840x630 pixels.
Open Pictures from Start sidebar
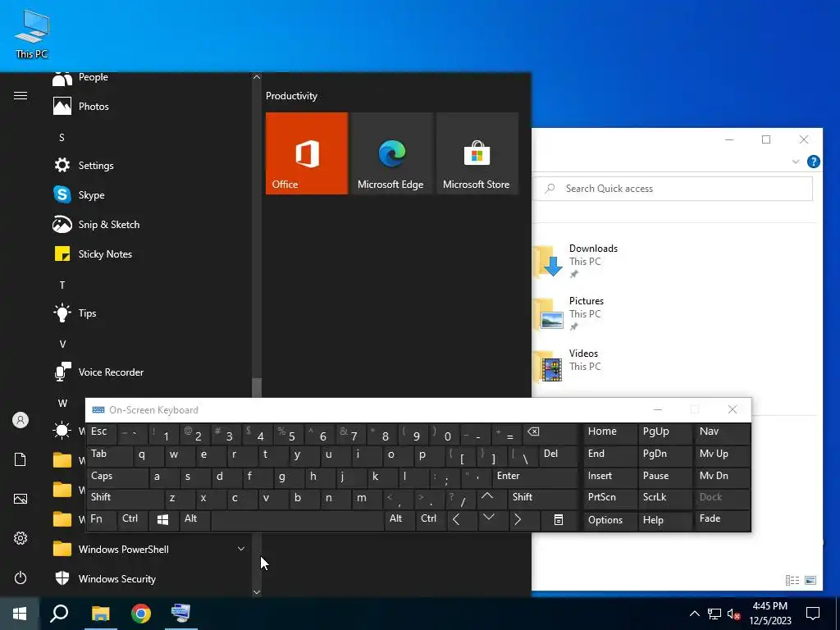point(21,499)
